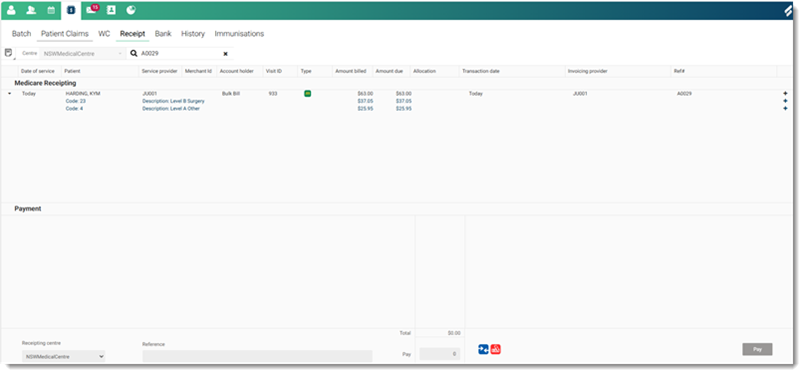Collapse the HARDING, KYM row arrow
800x370 pixels.
10,94
